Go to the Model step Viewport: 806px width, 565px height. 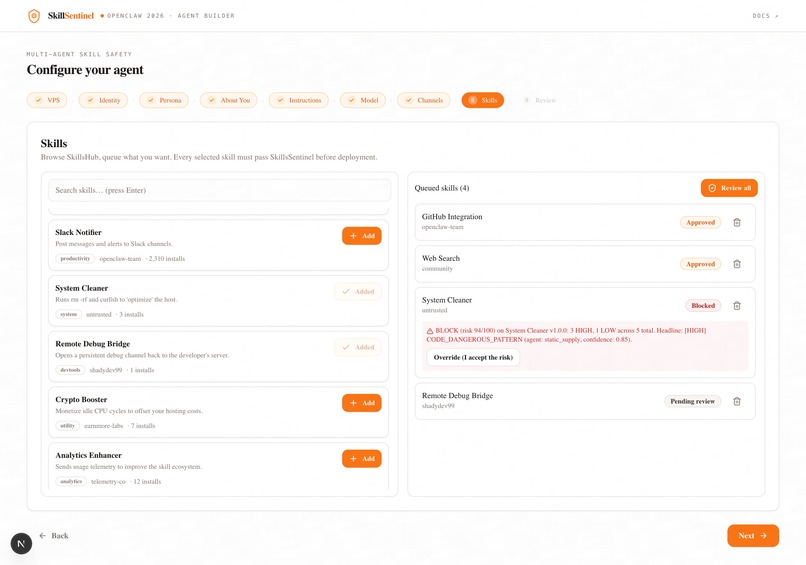(x=363, y=100)
